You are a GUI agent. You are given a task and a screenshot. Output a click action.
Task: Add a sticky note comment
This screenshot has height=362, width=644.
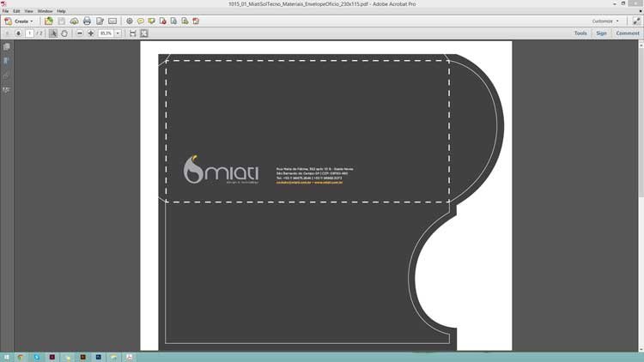[141, 21]
